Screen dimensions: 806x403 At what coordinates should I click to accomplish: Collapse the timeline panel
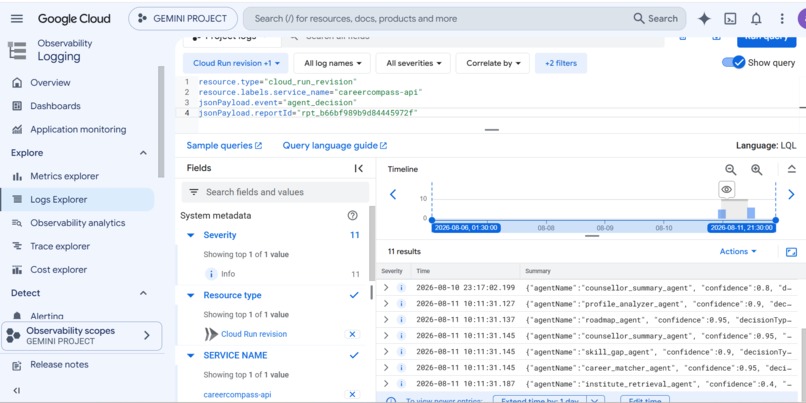click(x=792, y=169)
